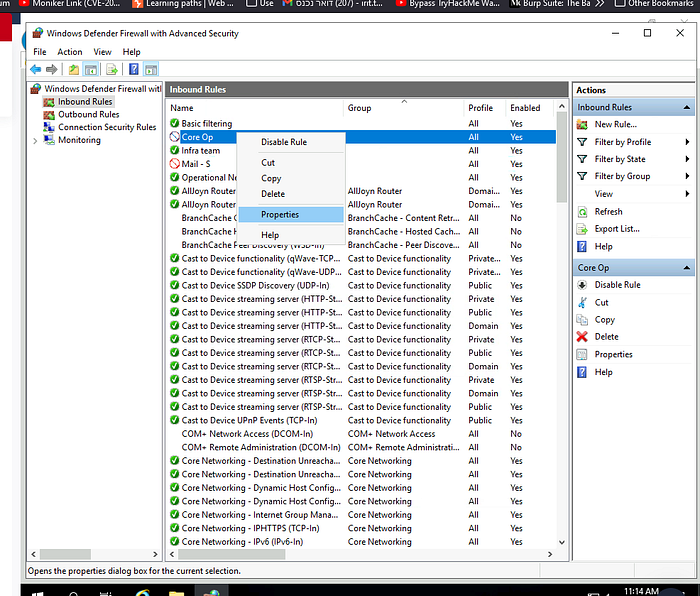
Task: Click the Monitoring tree icon
Action: [49, 140]
